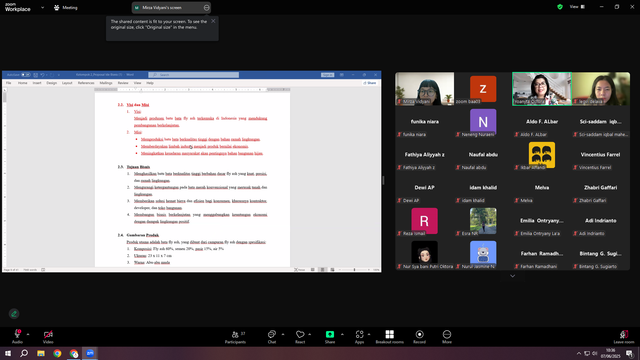The height and width of the screenshot is (360, 640).
Task: Open Word Insert tab in shared screen
Action: (x=37, y=83)
